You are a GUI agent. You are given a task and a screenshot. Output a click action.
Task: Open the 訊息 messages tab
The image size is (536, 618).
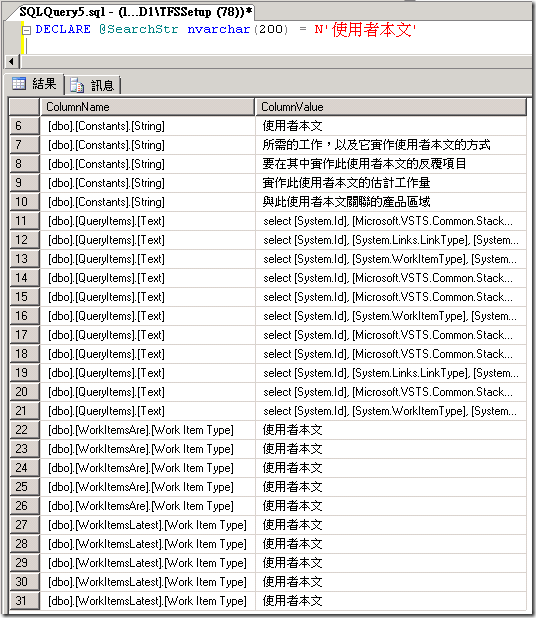92,85
